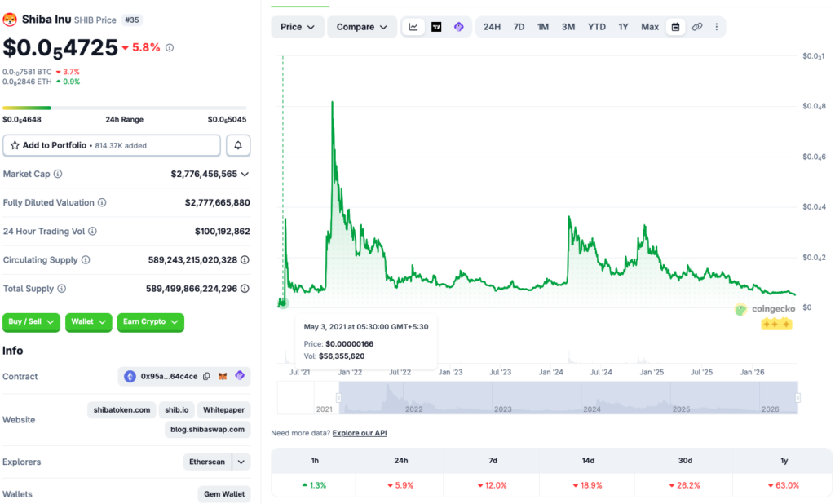Click the star icon in Add to Portfolio
The image size is (835, 504).
15,145
